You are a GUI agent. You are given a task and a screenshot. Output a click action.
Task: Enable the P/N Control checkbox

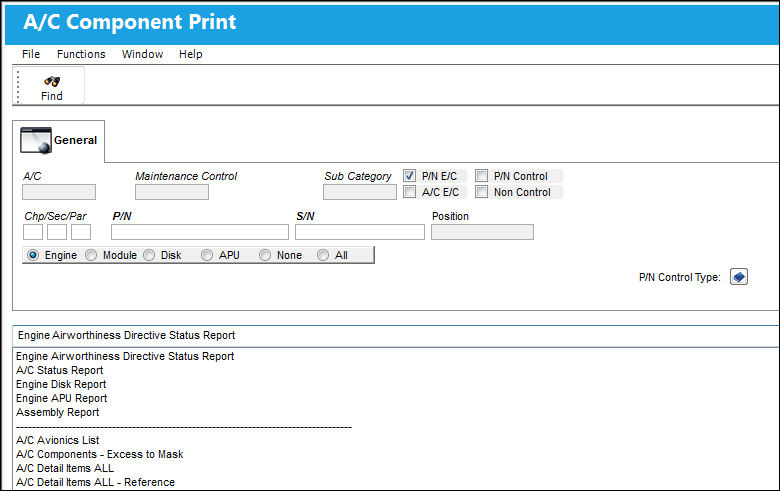482,176
